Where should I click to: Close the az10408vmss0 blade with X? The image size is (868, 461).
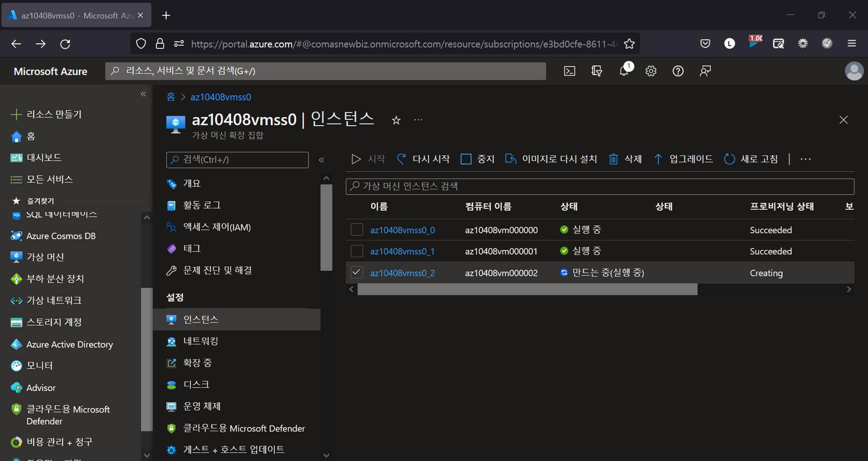pos(843,120)
